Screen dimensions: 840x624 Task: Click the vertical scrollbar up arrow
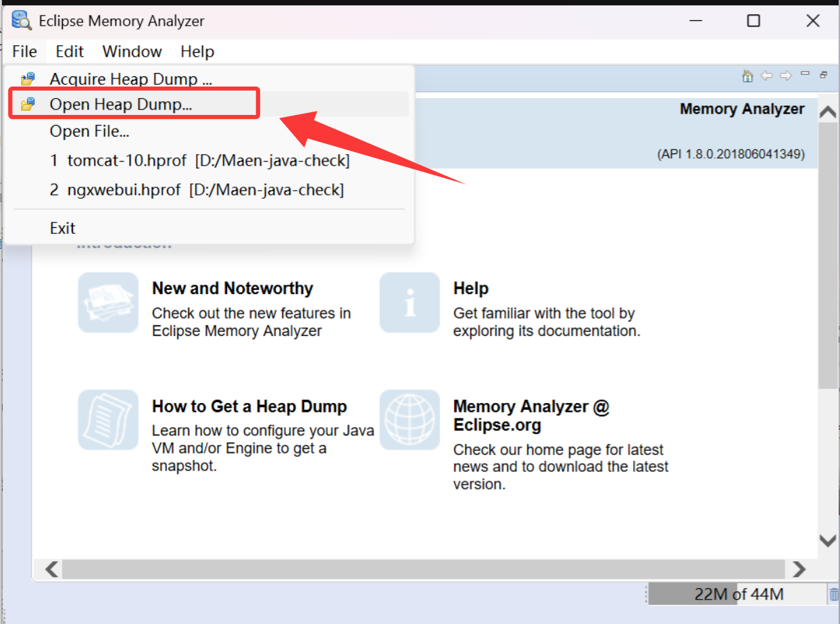(x=829, y=113)
